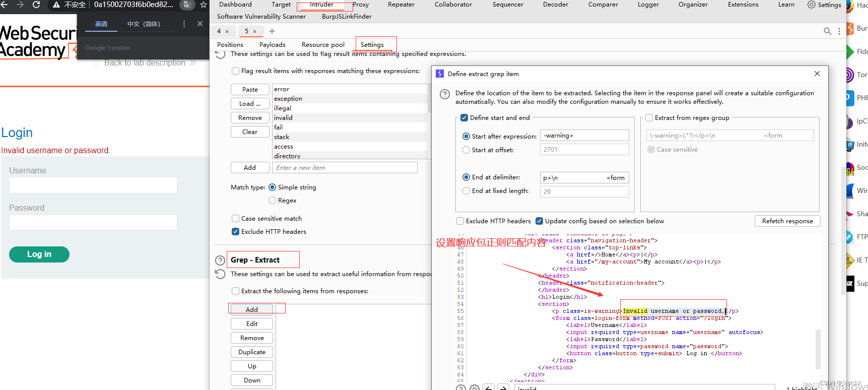Enable Extract from regex group
Image resolution: width=868 pixels, height=390 pixels.
pyautogui.click(x=649, y=118)
